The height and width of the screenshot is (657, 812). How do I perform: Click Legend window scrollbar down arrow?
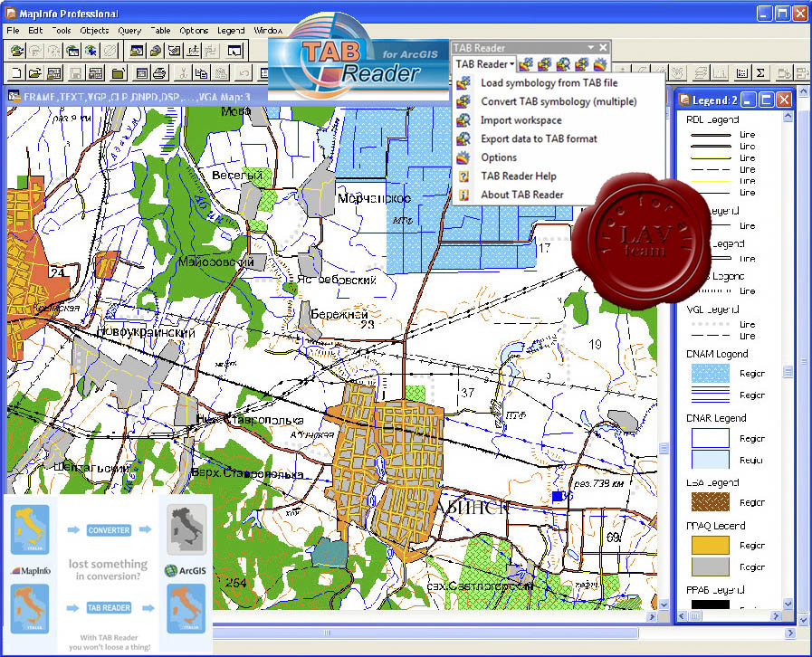(788, 604)
